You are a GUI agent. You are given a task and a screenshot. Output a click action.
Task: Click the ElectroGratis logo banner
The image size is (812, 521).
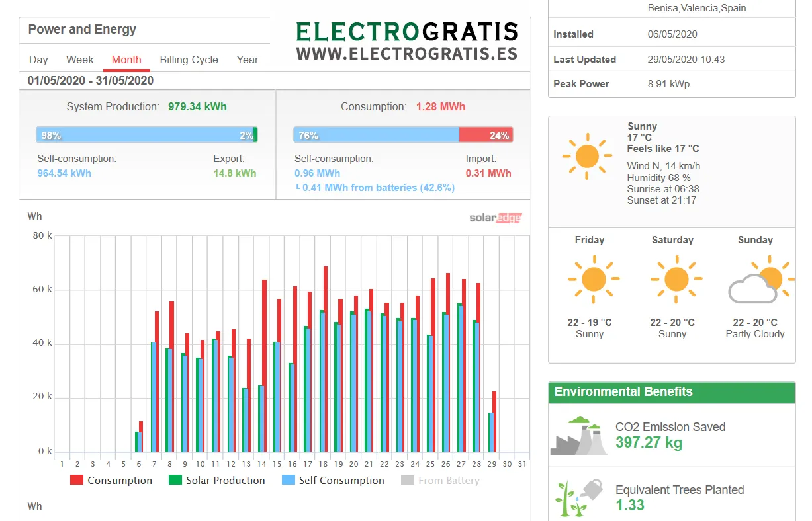click(406, 41)
